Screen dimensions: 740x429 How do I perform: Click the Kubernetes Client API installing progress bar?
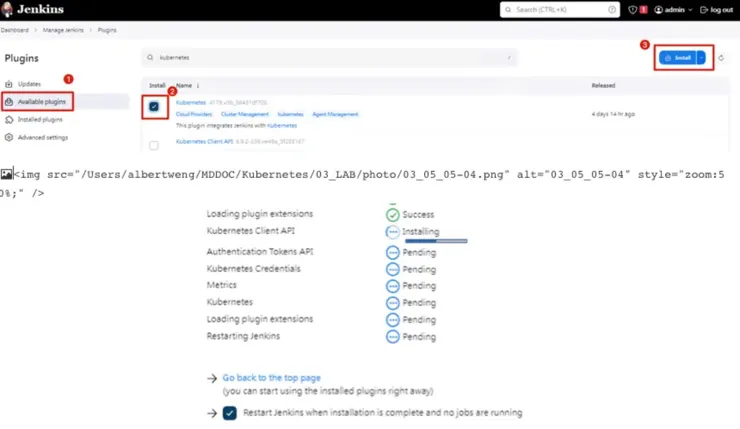click(436, 241)
